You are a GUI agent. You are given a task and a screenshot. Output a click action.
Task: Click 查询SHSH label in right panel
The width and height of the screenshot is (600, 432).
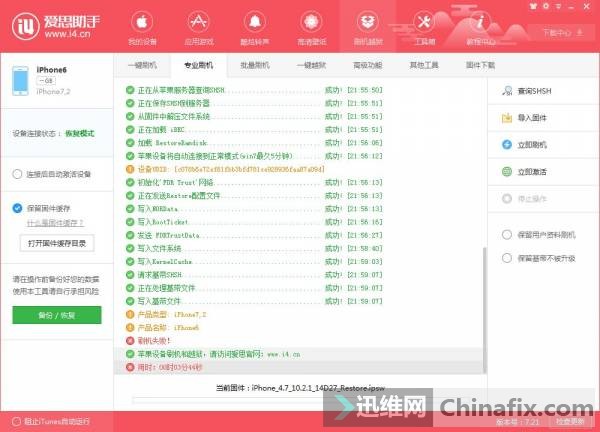(x=535, y=91)
